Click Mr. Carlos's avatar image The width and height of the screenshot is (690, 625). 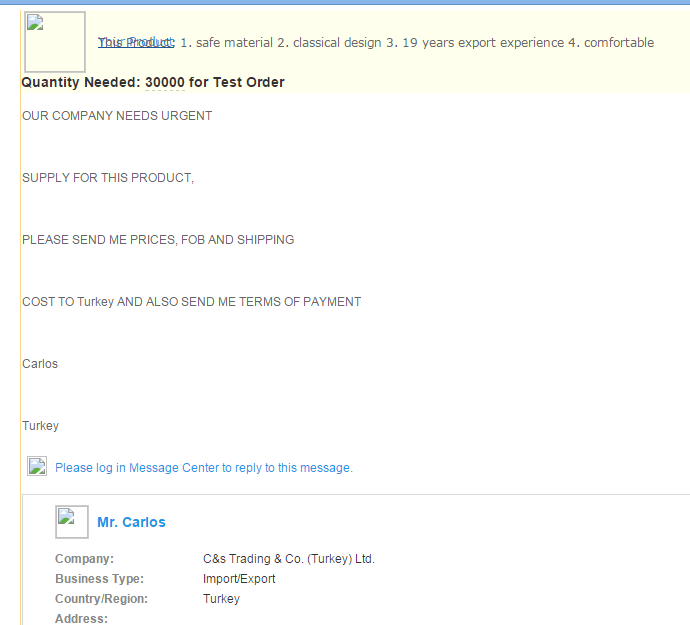coord(71,521)
